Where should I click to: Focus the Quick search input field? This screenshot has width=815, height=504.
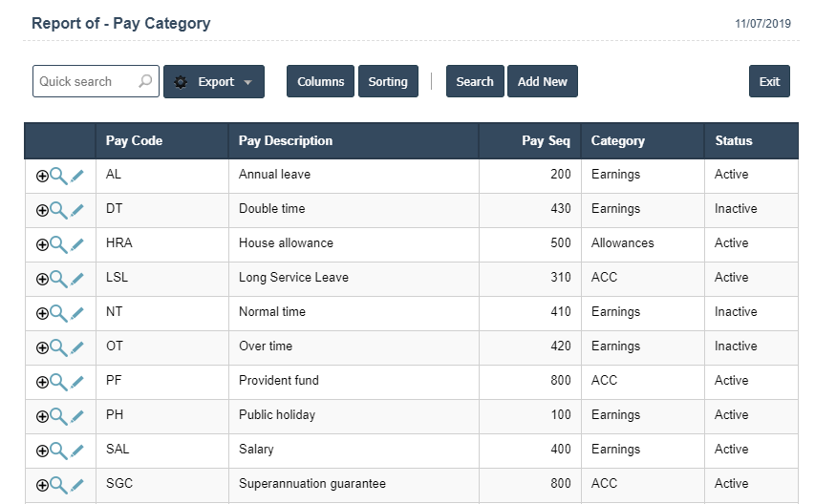click(x=86, y=82)
